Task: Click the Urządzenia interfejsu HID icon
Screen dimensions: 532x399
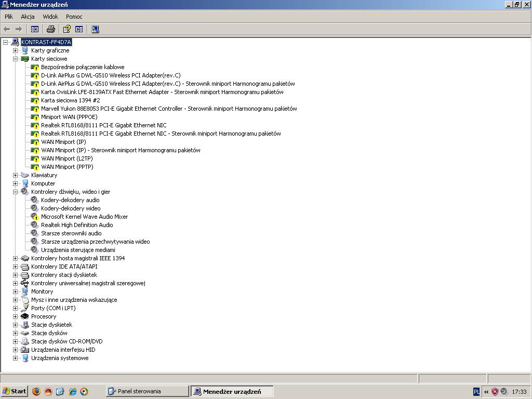Action: pos(25,350)
